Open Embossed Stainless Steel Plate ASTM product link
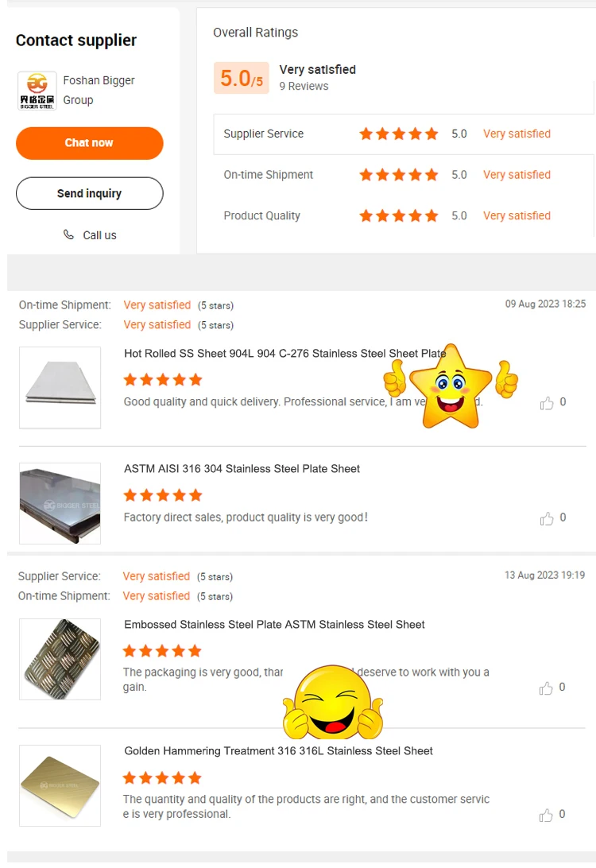Viewport: 596px width, 868px height. coord(274,625)
